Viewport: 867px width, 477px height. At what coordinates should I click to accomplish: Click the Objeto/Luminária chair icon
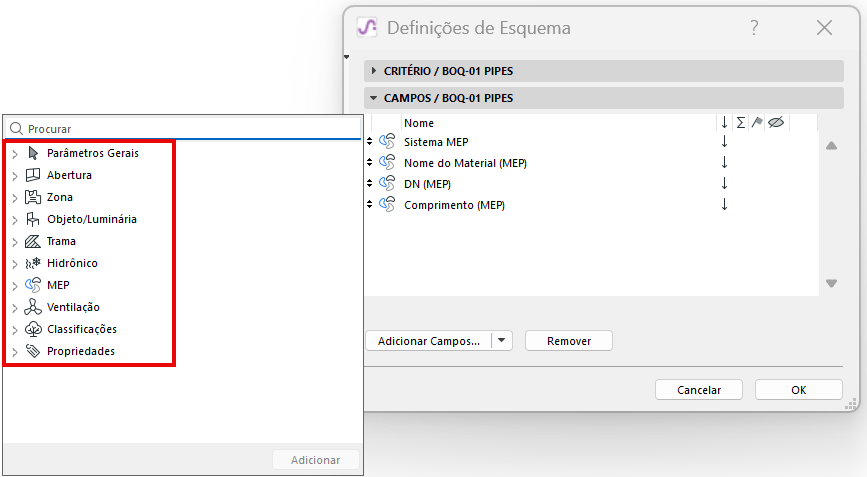pos(33,219)
